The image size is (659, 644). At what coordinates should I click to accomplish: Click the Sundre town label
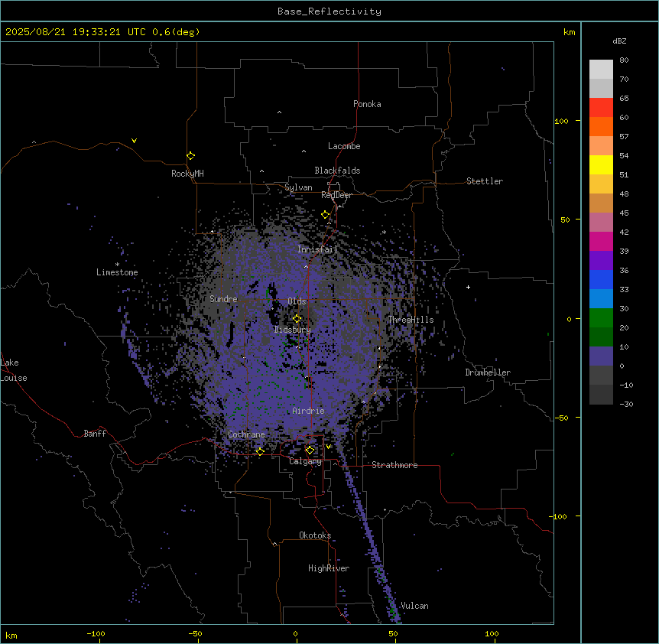pos(223,299)
